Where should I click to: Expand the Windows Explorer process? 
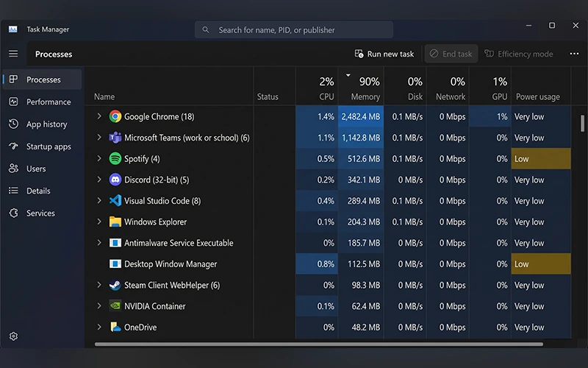click(99, 222)
